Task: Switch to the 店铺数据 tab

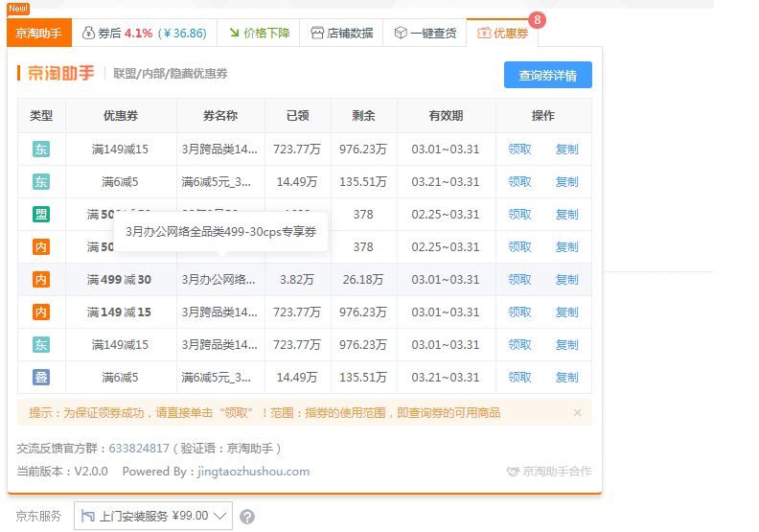Action: tap(341, 33)
